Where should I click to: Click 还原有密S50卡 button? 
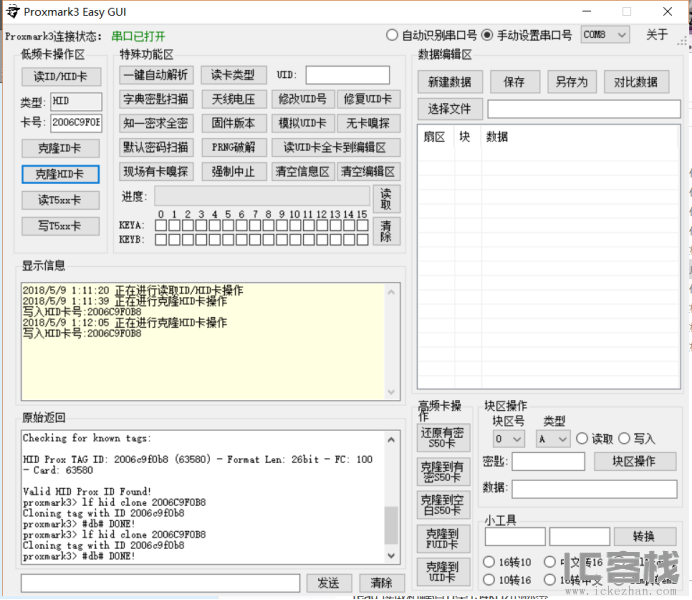click(x=443, y=438)
